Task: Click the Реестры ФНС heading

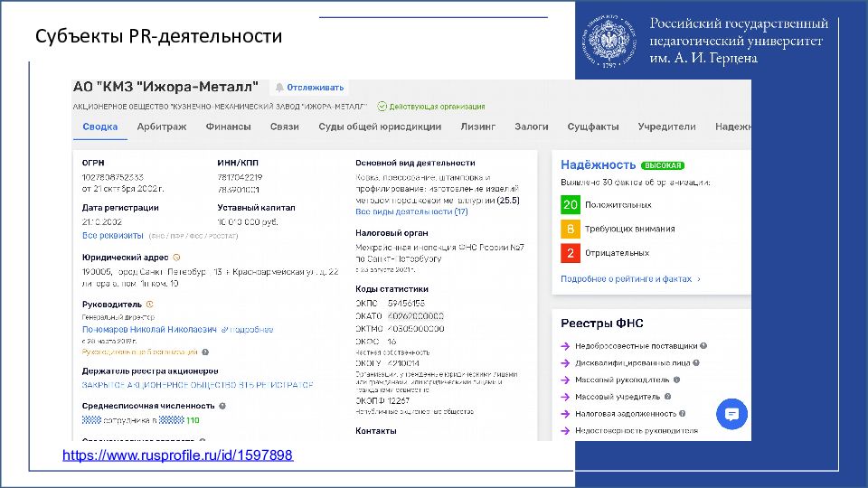Action: click(x=602, y=324)
